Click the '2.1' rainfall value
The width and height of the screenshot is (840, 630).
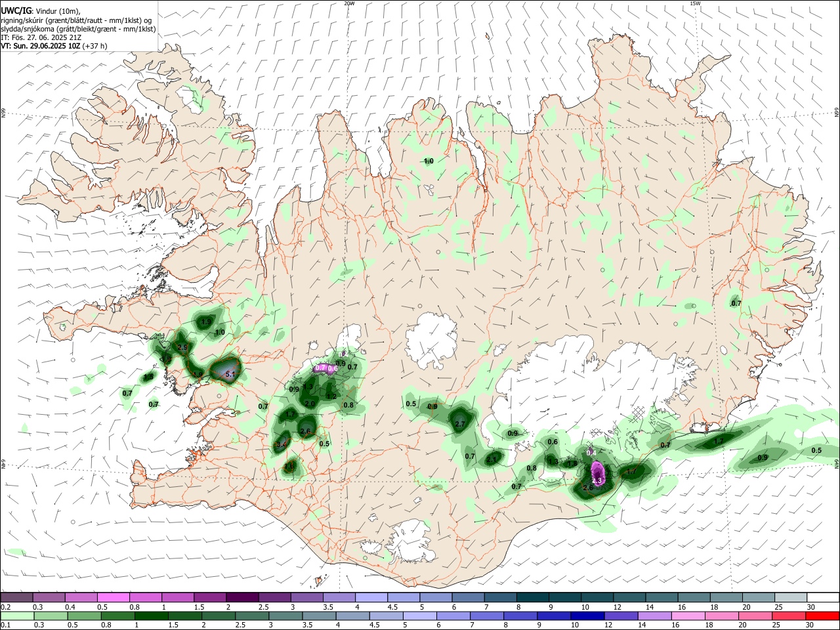pos(492,459)
